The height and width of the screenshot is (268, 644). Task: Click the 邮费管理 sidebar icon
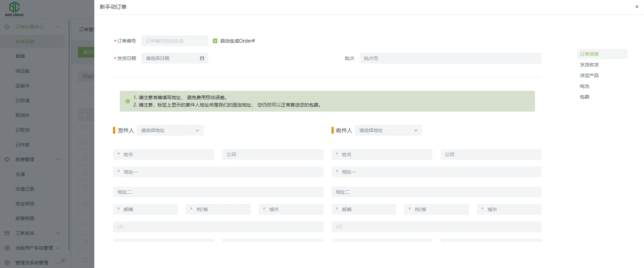(7, 159)
